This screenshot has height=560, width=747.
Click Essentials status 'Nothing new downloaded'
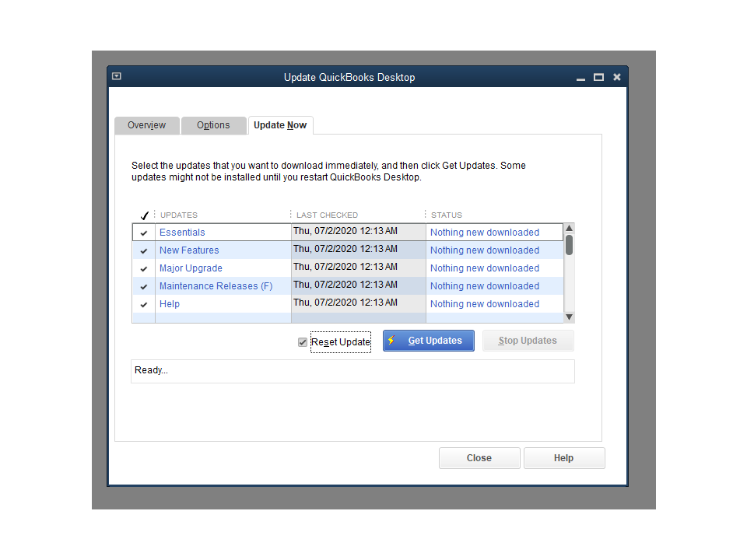(x=485, y=233)
